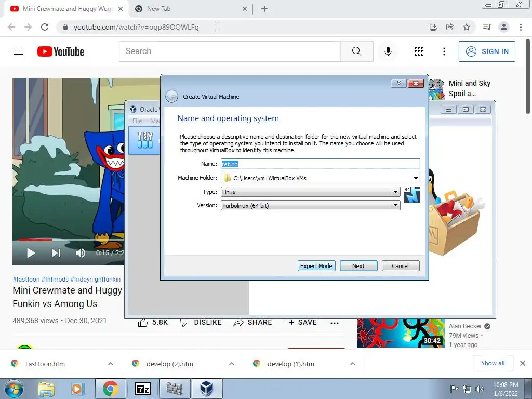Click the install page icon in address bar
Screen dimensions: 532x399
(x=433, y=27)
